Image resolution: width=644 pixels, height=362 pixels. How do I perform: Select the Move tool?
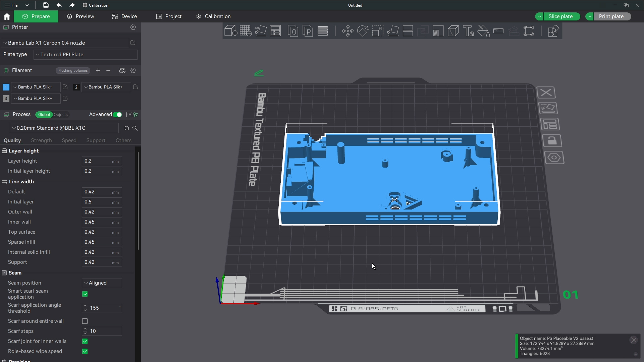[x=347, y=31]
